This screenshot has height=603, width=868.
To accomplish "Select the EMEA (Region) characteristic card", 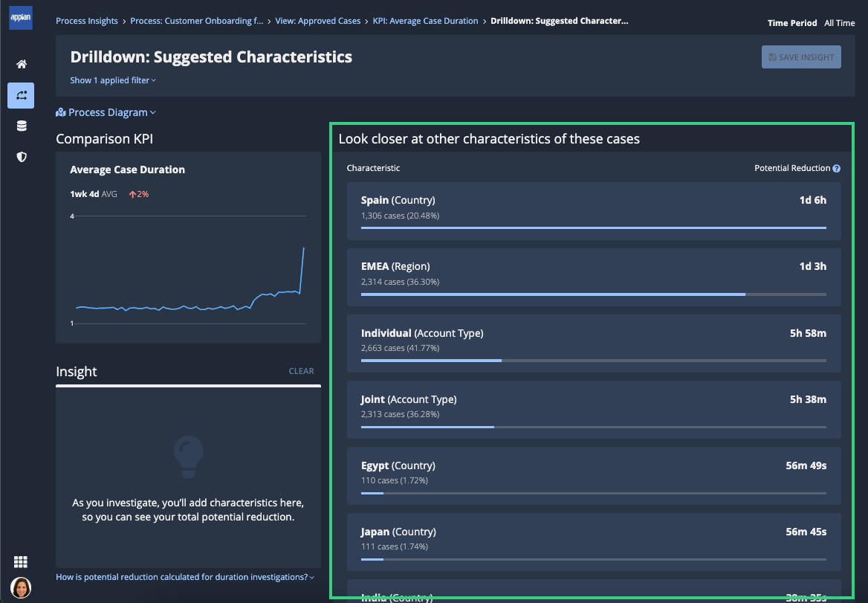I will [594, 277].
